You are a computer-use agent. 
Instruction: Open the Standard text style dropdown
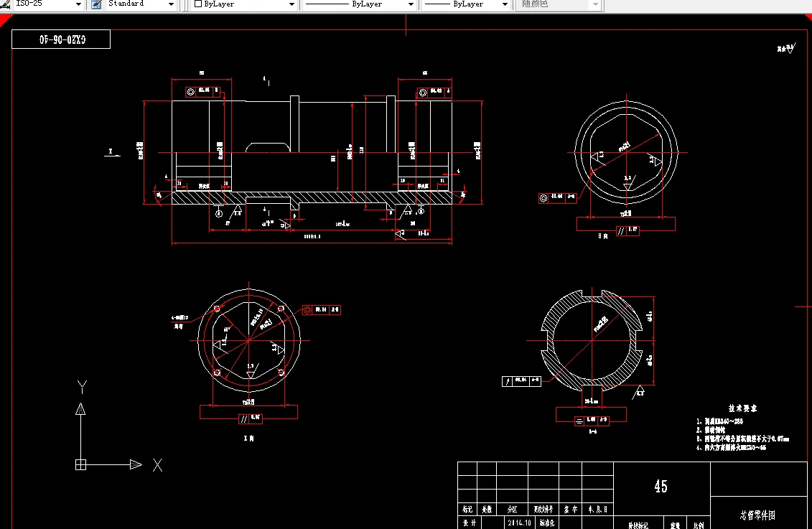(x=171, y=4)
